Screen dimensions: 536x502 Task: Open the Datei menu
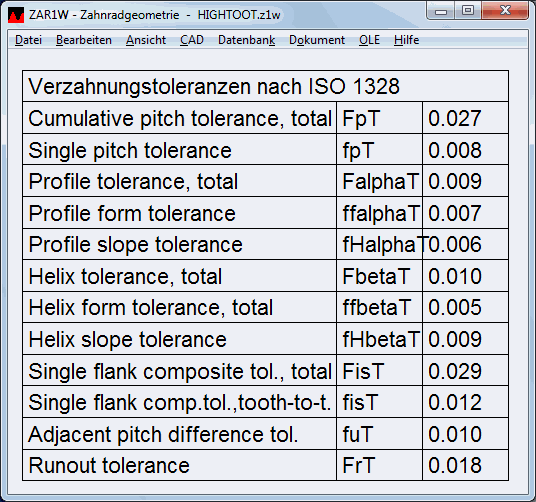coord(28,40)
